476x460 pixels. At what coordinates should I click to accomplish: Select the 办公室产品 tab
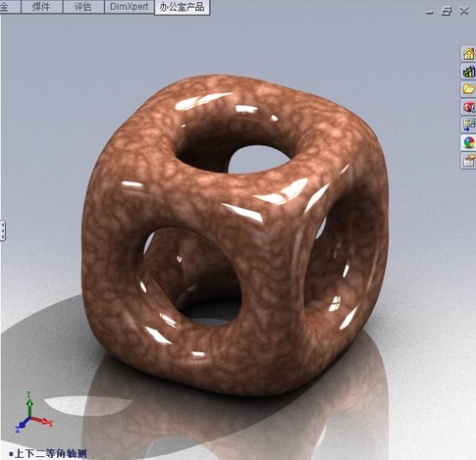[x=182, y=7]
